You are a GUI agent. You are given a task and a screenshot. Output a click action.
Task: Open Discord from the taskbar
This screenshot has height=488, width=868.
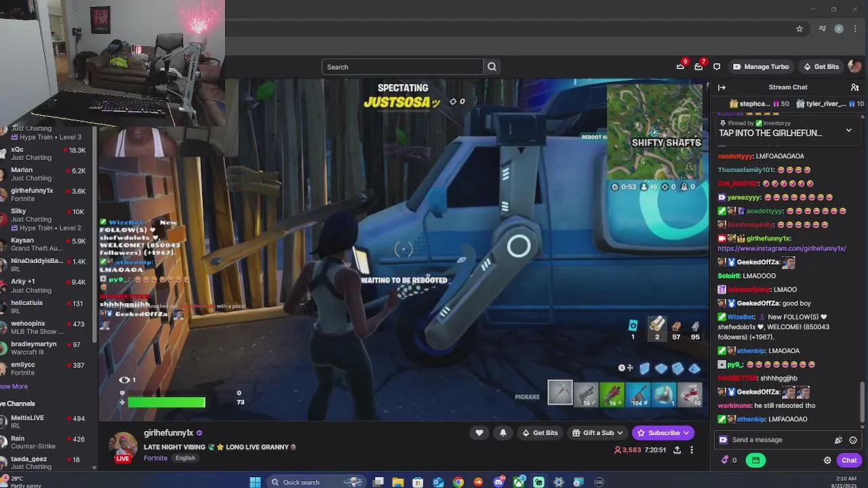(x=498, y=482)
